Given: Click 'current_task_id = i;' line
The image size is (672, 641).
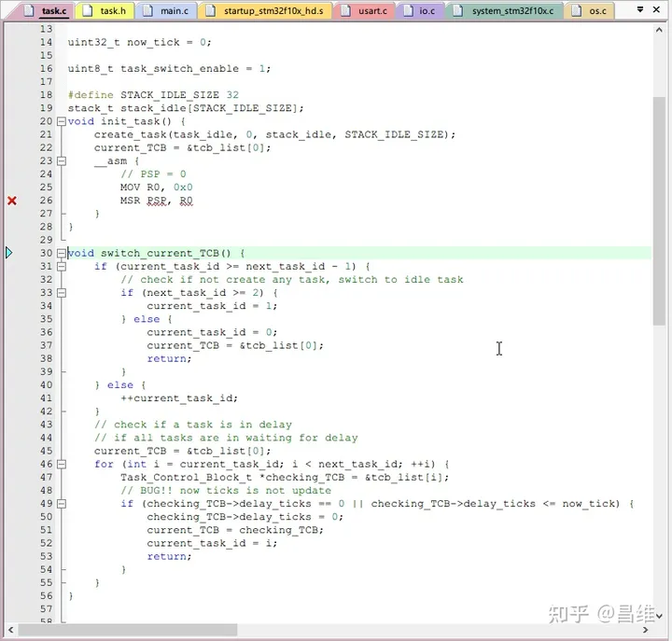Looking at the screenshot, I should coord(212,543).
